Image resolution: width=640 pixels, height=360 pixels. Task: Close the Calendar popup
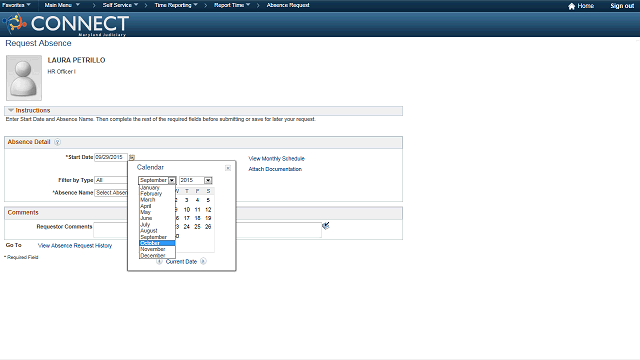(x=228, y=168)
